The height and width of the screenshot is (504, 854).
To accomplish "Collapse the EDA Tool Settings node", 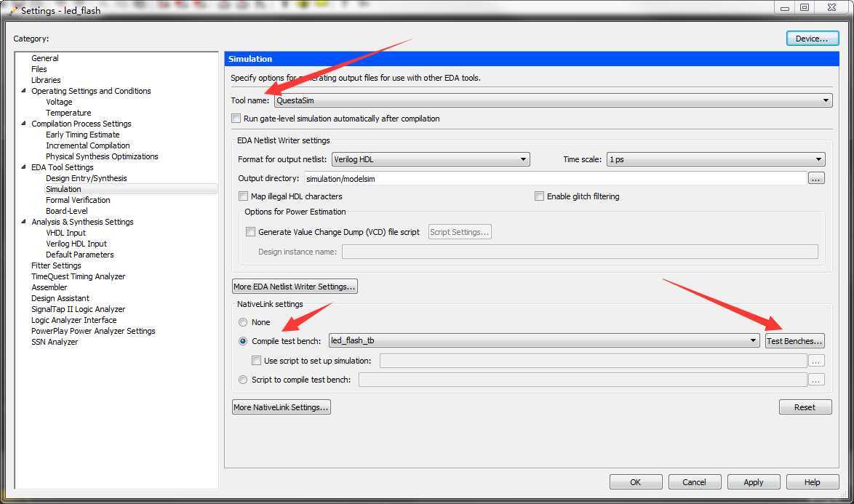I will pyautogui.click(x=23, y=167).
